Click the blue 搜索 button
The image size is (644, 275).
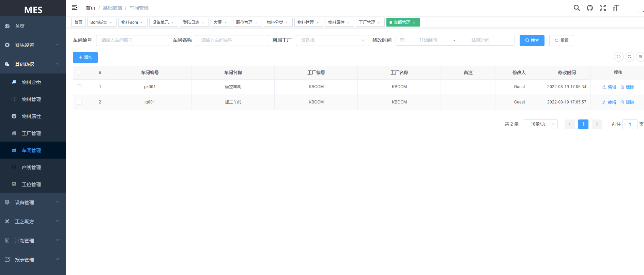pyautogui.click(x=532, y=40)
